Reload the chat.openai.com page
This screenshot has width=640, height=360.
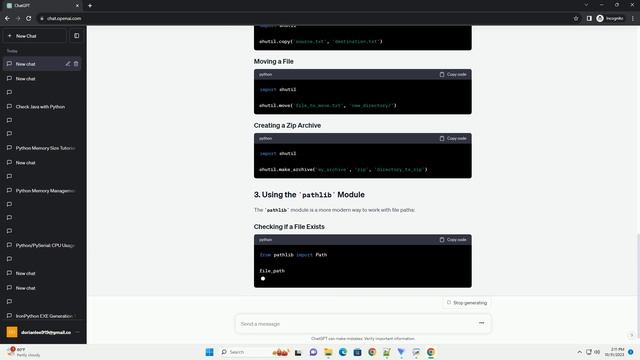29,18
